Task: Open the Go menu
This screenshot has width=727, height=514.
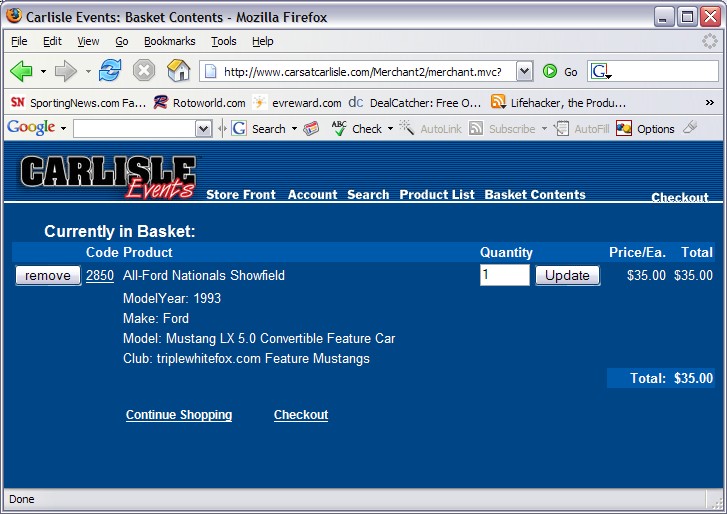Action: coord(121,41)
